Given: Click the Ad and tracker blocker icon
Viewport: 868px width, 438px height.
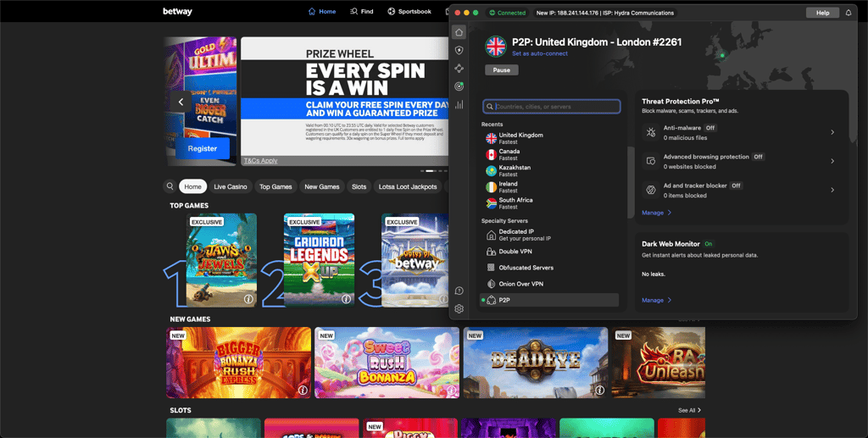Looking at the screenshot, I should 650,190.
